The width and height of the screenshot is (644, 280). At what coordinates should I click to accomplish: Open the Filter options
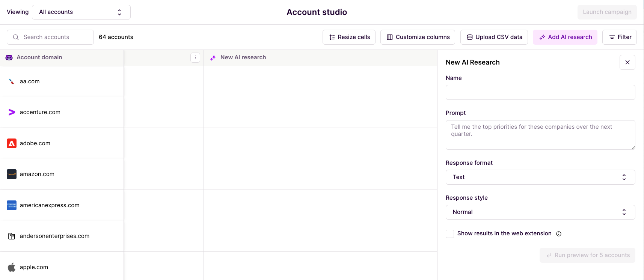click(x=619, y=37)
